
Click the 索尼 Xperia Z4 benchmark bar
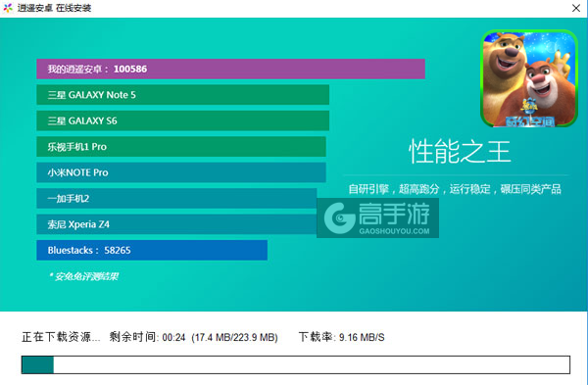coord(176,224)
